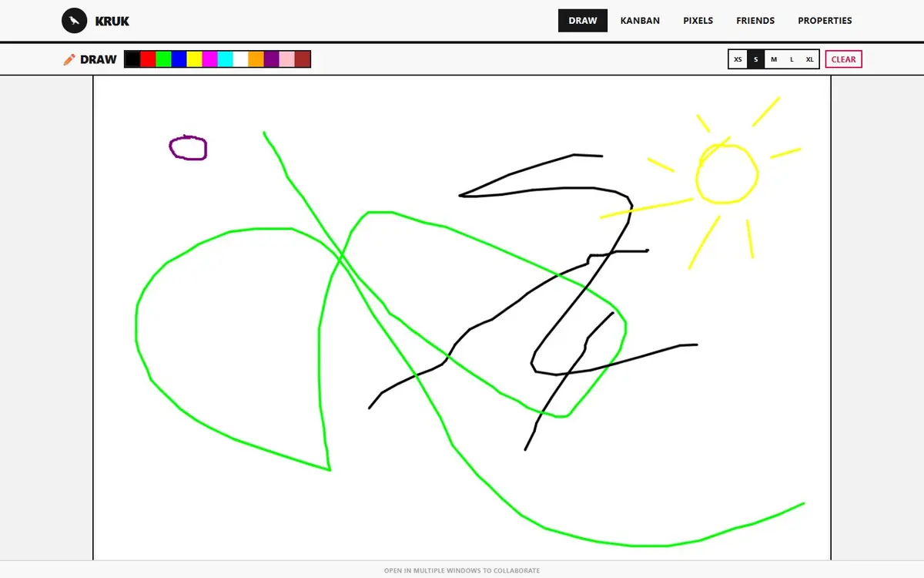Click the orange pencil icon beside DRAW
This screenshot has width=924, height=578.
tap(69, 59)
